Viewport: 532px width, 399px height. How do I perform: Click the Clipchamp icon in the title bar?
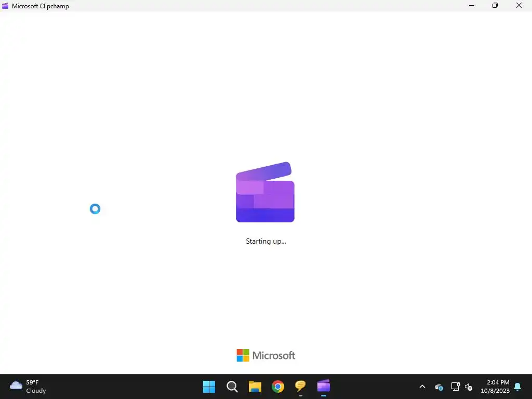tap(5, 6)
